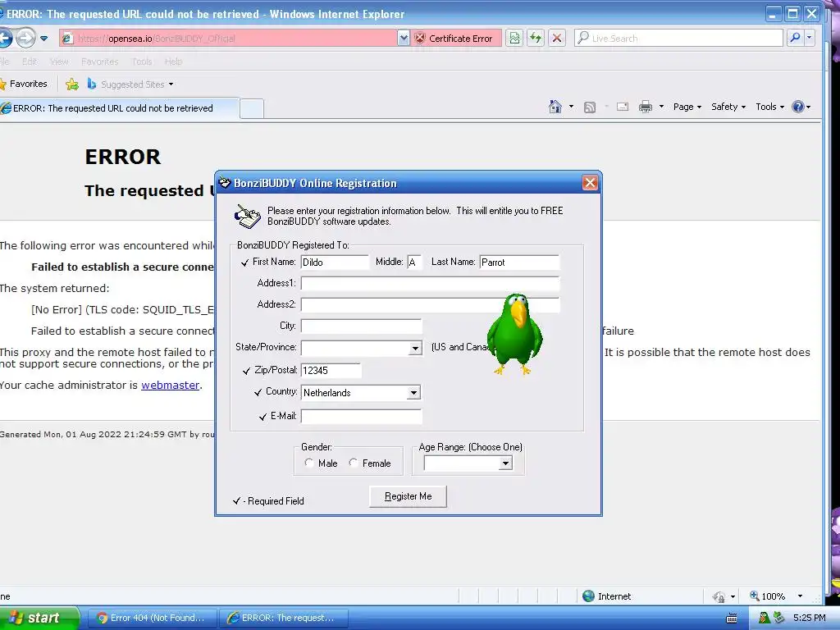Click the Middle initial field

pyautogui.click(x=414, y=262)
